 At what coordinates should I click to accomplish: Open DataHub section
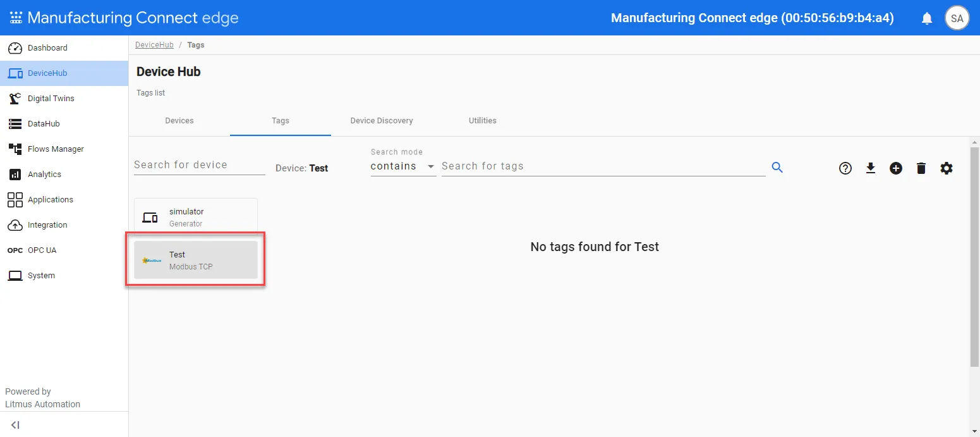[x=64, y=124]
